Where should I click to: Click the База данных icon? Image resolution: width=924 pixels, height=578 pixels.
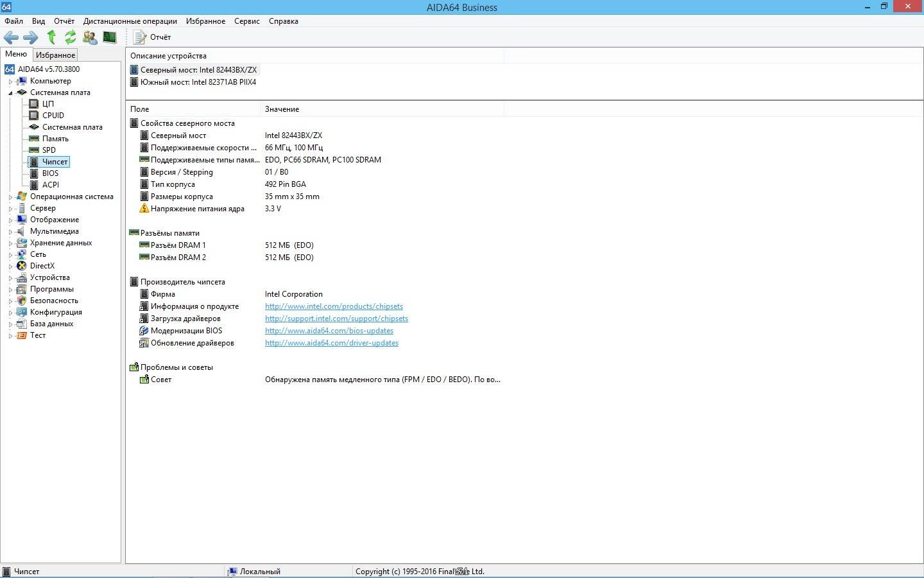[22, 324]
